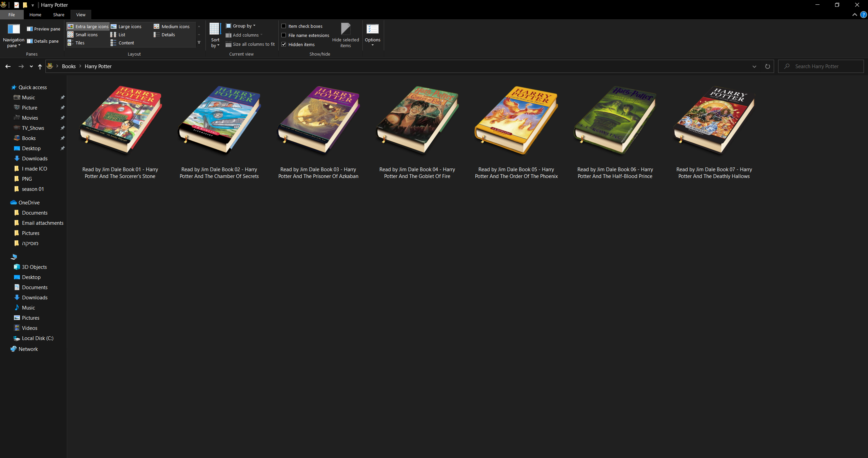This screenshot has width=868, height=458.
Task: Select the Tiles layout
Action: click(x=80, y=43)
